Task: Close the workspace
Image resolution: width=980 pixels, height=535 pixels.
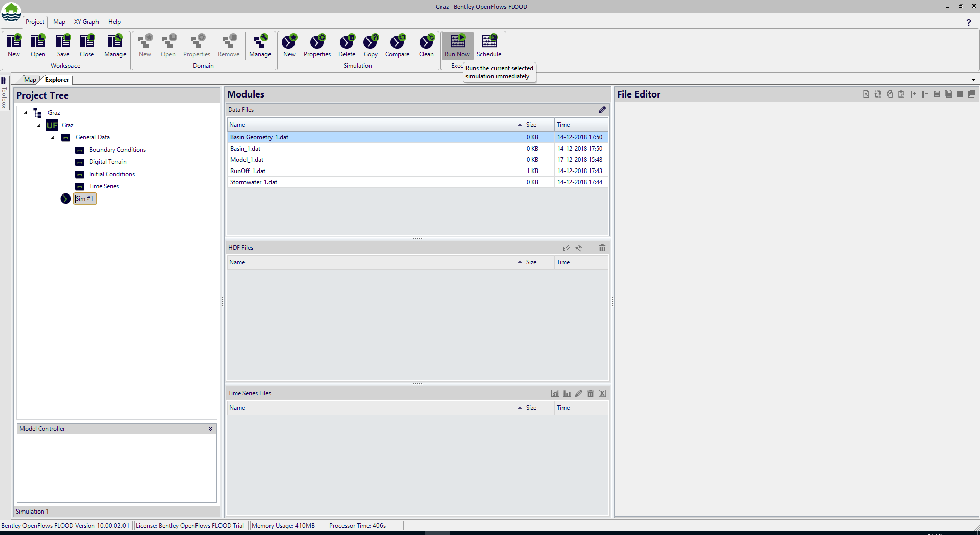Action: [x=87, y=45]
